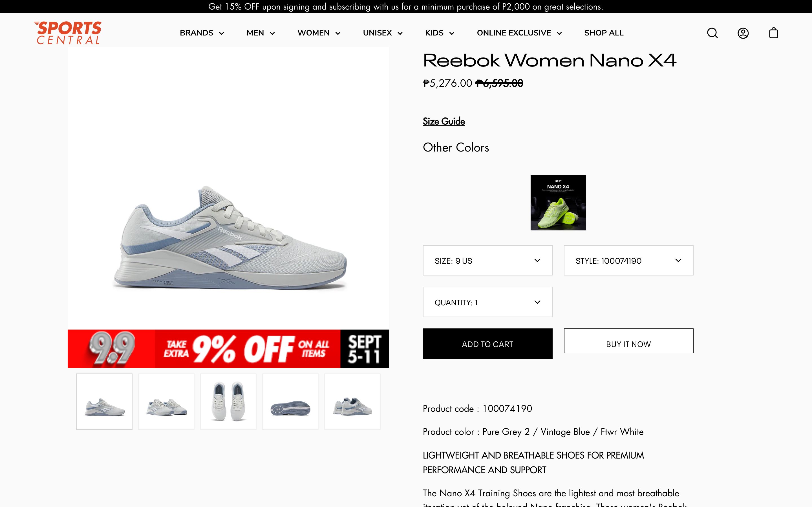Click the Sports Central logo

click(x=68, y=33)
